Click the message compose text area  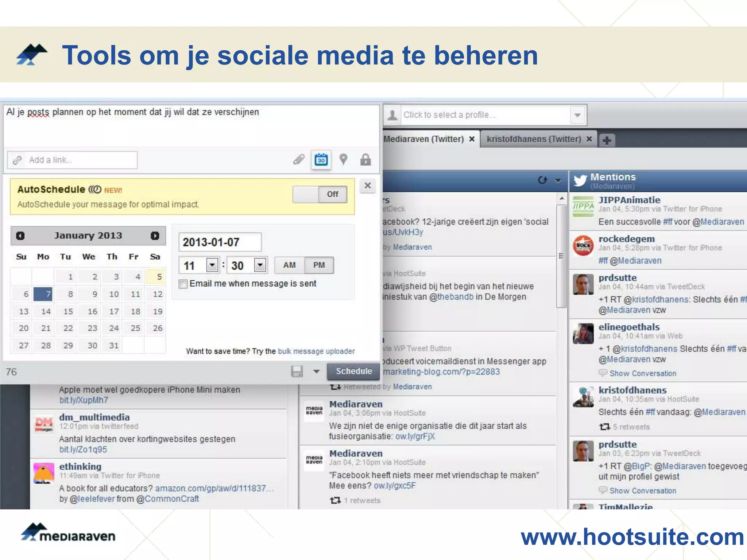[x=191, y=126]
